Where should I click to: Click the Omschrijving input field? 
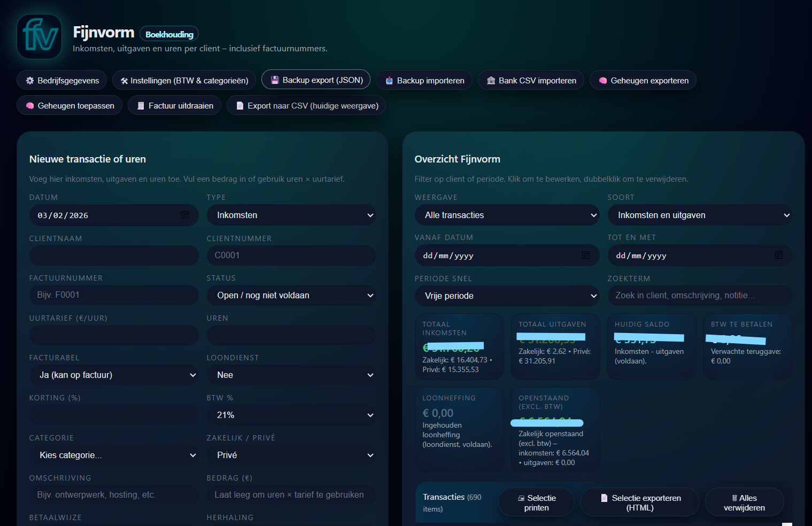tap(114, 495)
